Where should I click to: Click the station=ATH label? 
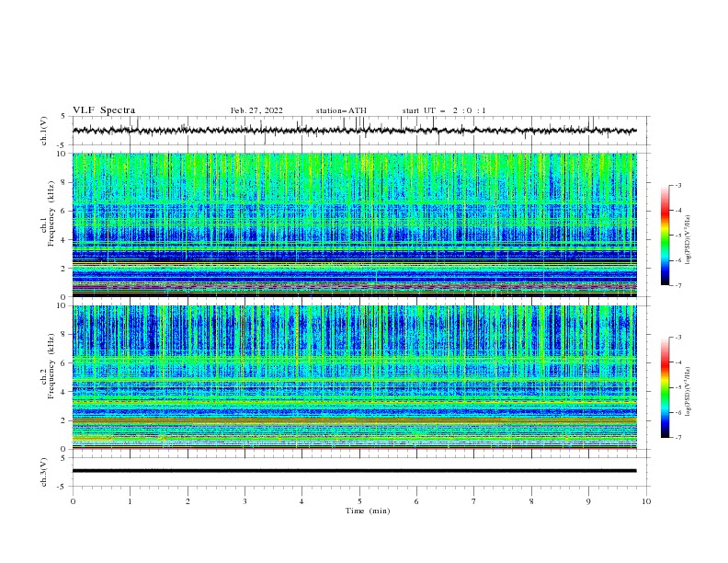click(x=341, y=110)
